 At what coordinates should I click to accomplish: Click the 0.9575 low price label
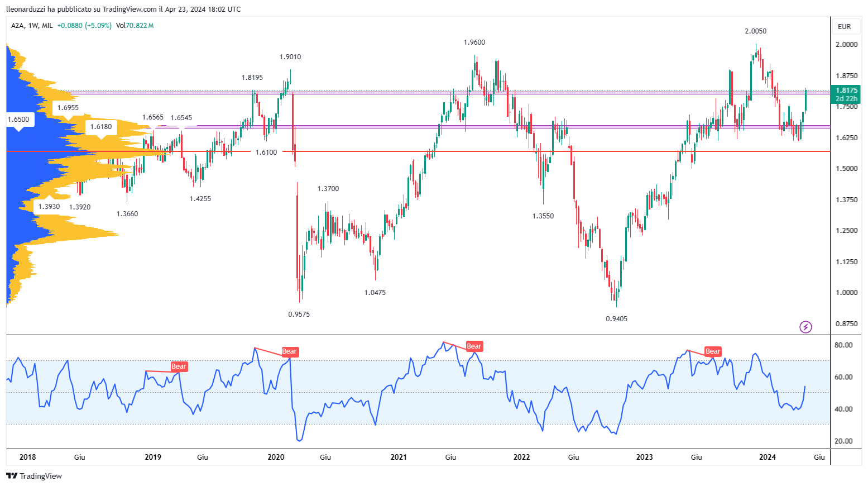coord(299,315)
